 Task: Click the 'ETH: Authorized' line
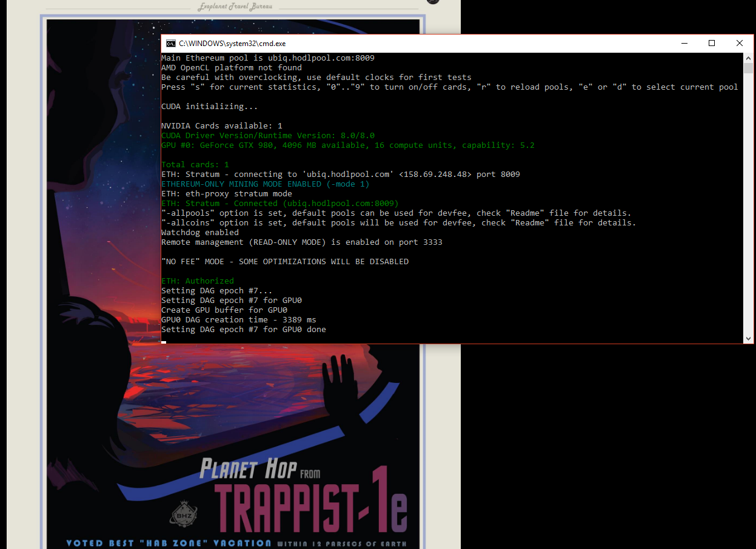coord(197,281)
